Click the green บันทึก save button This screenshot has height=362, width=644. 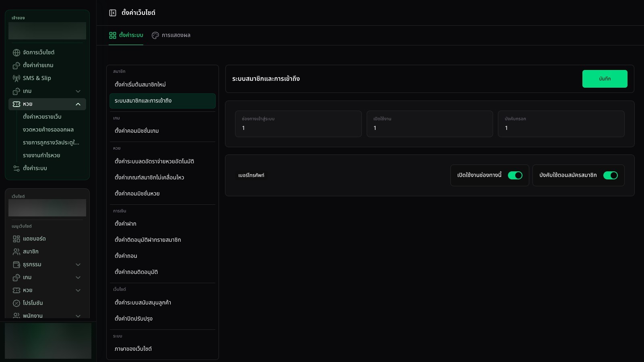click(x=605, y=79)
